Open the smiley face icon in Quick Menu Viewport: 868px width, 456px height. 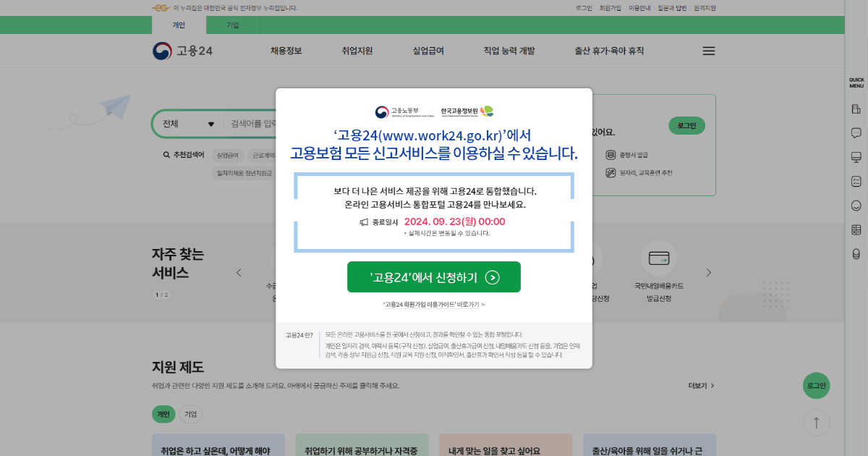tap(856, 206)
